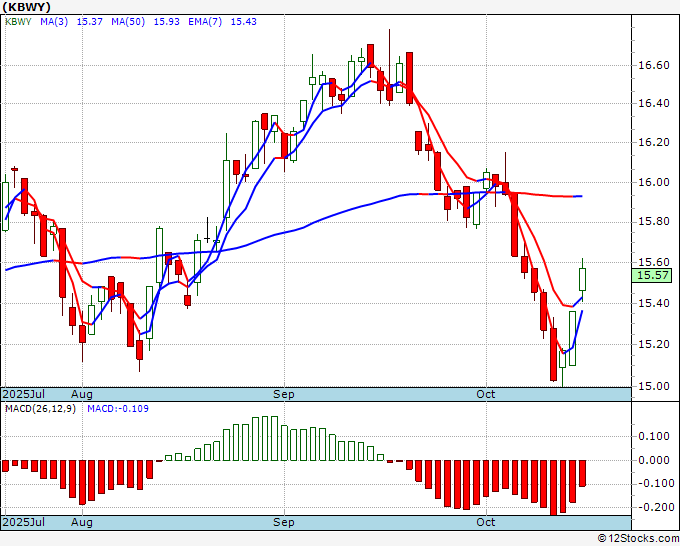Click the 15.20 price axis label
680x546 pixels.
coord(654,344)
